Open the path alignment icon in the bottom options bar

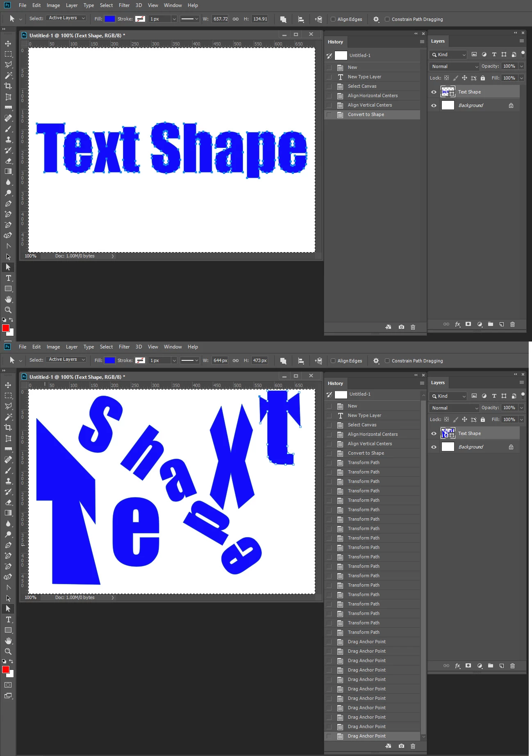pyautogui.click(x=301, y=360)
